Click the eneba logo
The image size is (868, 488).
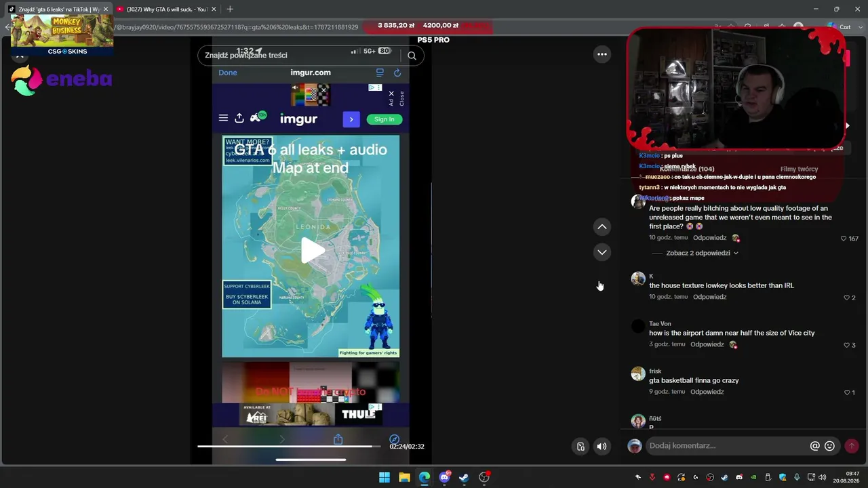click(62, 80)
